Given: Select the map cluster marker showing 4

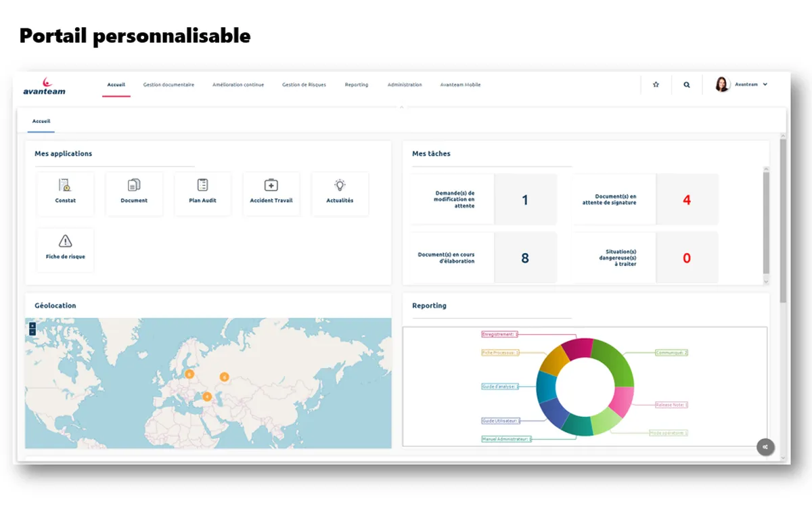Looking at the screenshot, I should (207, 397).
